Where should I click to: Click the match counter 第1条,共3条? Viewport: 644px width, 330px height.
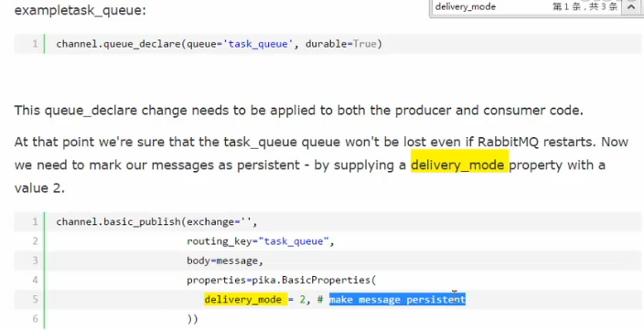[x=585, y=7]
